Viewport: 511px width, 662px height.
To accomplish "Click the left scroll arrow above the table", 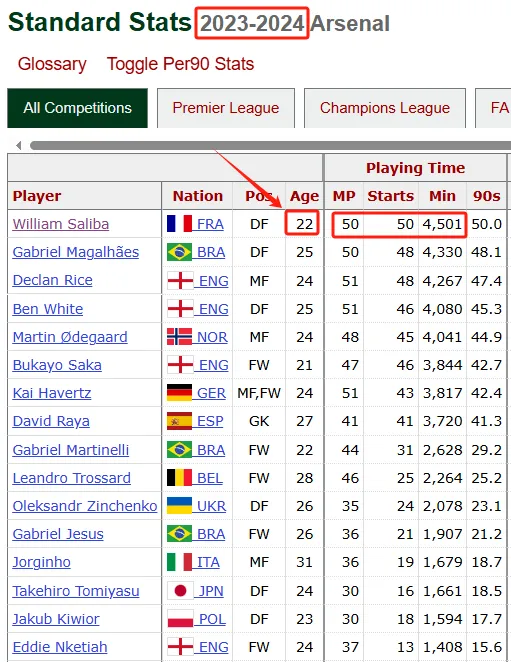I will pos(18,146).
